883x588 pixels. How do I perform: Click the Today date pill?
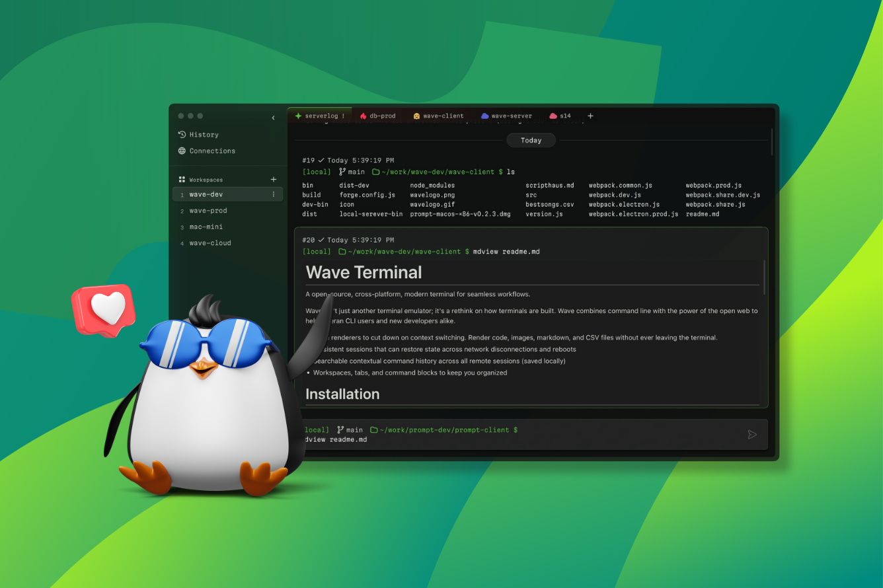(x=531, y=140)
